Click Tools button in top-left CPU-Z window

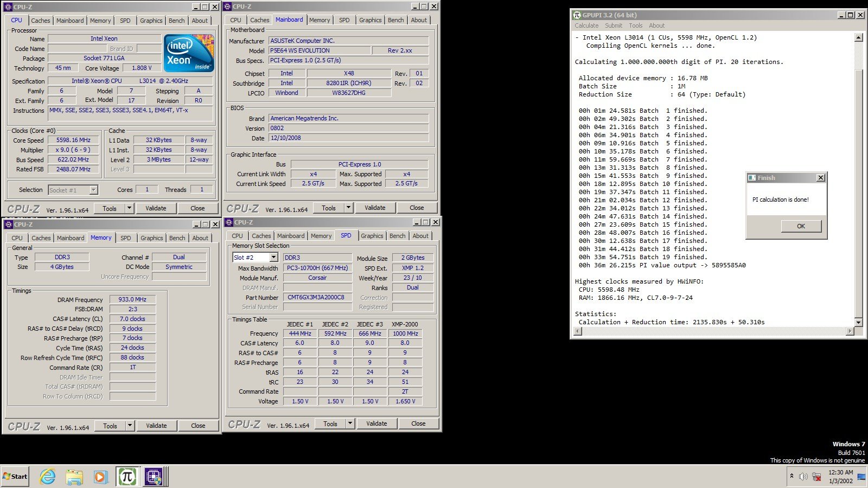[x=110, y=208]
